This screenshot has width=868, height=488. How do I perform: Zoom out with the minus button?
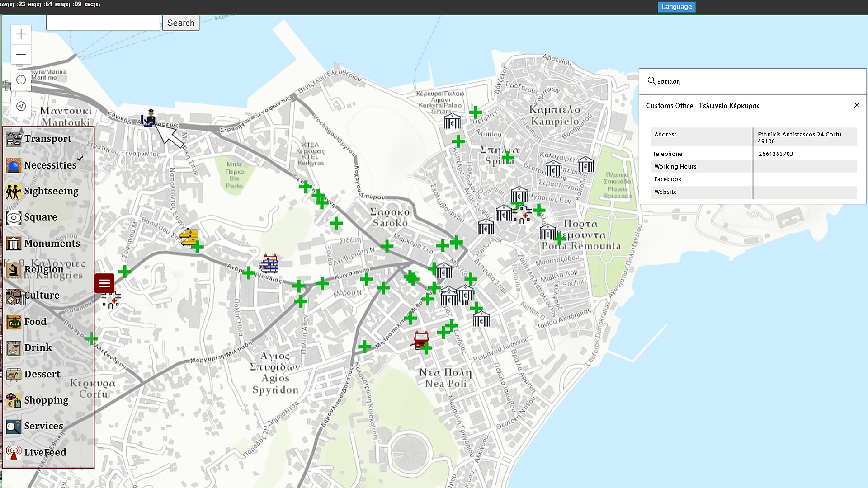(x=21, y=54)
